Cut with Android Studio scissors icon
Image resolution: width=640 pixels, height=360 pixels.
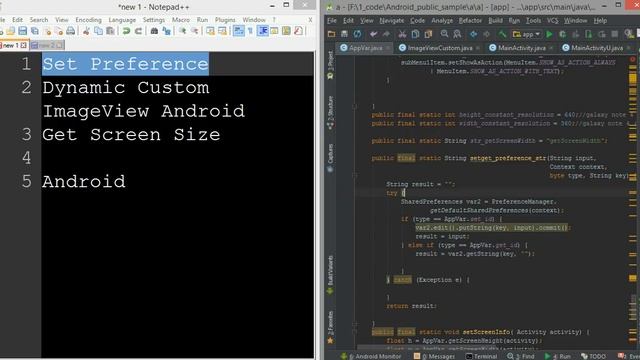pyautogui.click(x=402, y=34)
